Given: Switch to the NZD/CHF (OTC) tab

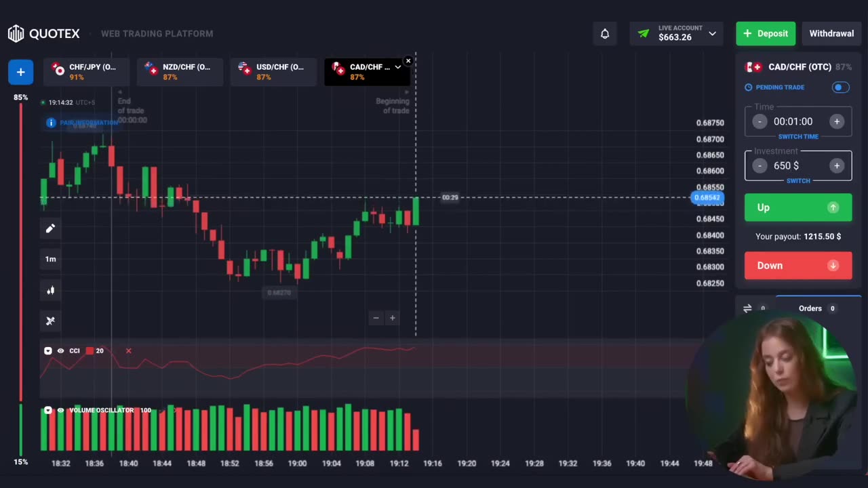Looking at the screenshot, I should (x=180, y=72).
